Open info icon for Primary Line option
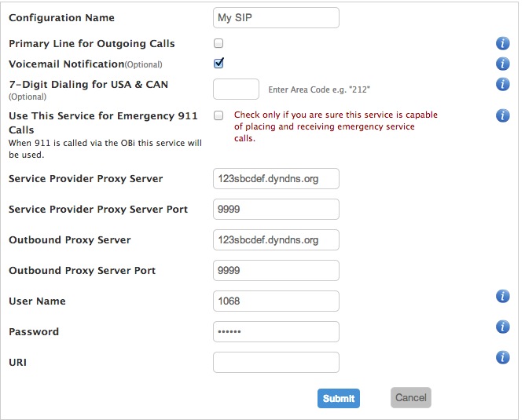 (502, 43)
